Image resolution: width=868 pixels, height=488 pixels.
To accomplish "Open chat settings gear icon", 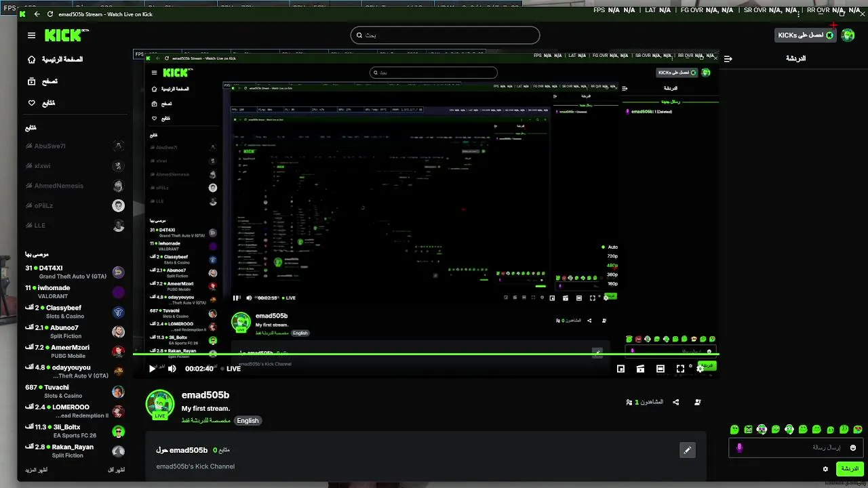I will (825, 469).
